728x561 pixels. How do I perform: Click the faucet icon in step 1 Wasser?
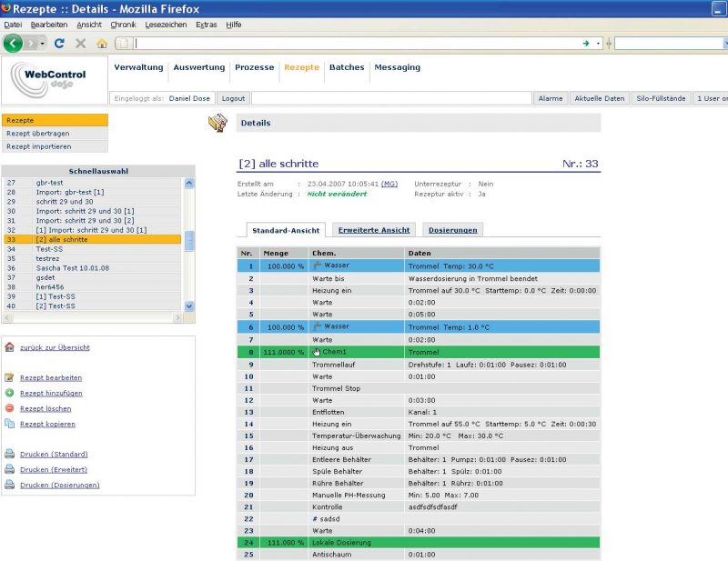(318, 265)
